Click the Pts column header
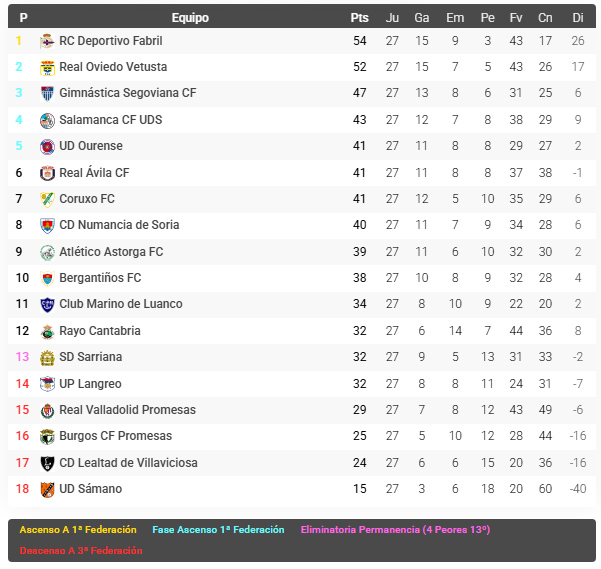The width and height of the screenshot is (601, 569). pyautogui.click(x=360, y=18)
